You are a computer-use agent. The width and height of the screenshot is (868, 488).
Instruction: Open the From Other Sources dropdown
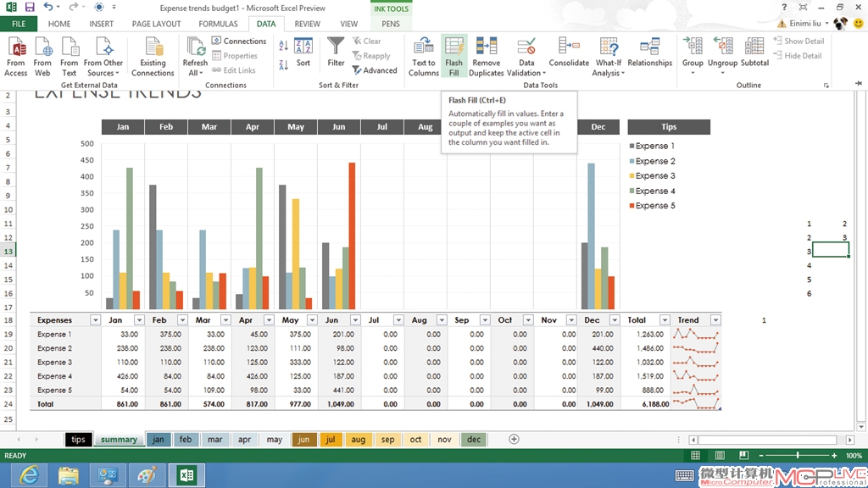coord(103,57)
